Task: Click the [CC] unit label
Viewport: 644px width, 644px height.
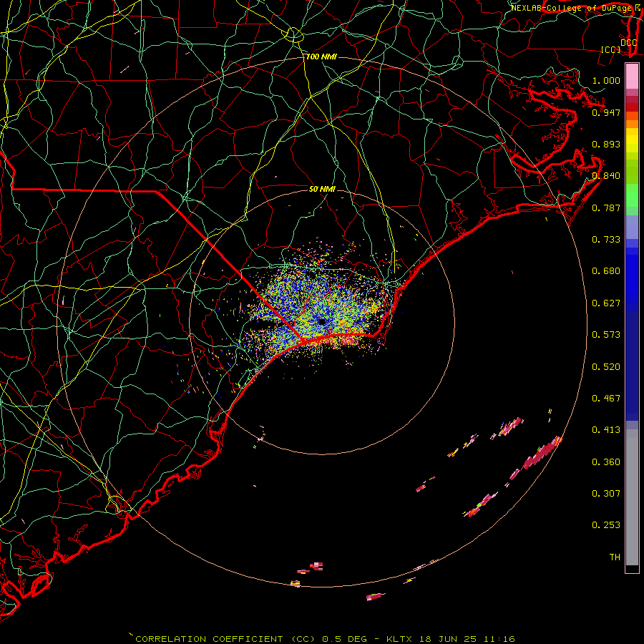Action: (611, 49)
